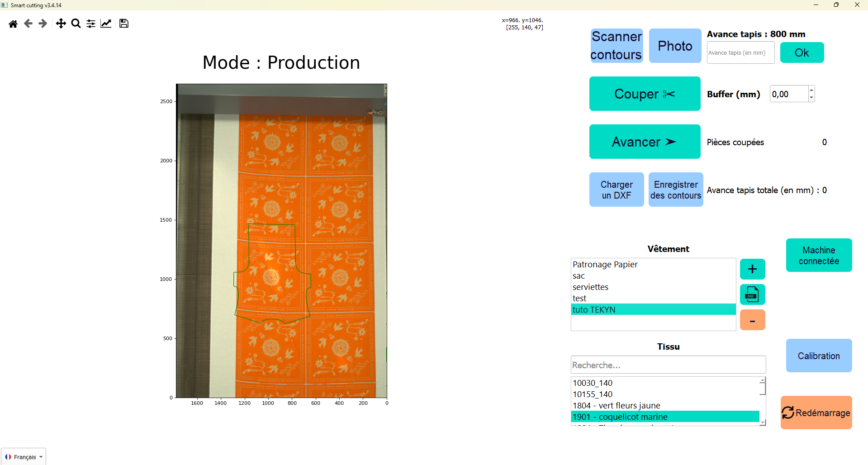Click the forward view arrow icon

click(43, 24)
